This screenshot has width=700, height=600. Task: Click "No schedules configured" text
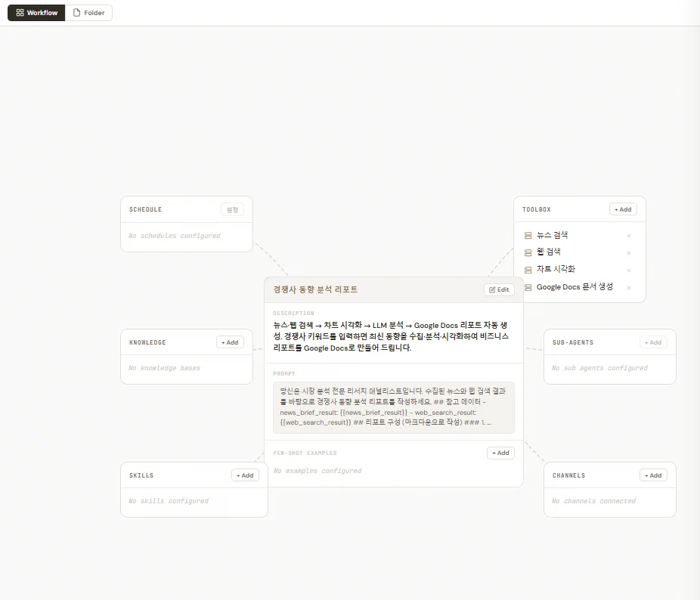tap(174, 236)
